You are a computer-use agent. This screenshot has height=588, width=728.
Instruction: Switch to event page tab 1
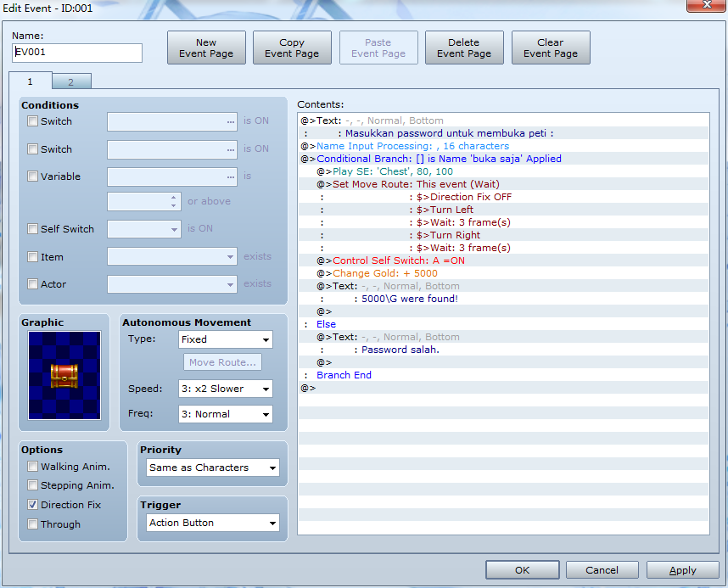pos(31,81)
